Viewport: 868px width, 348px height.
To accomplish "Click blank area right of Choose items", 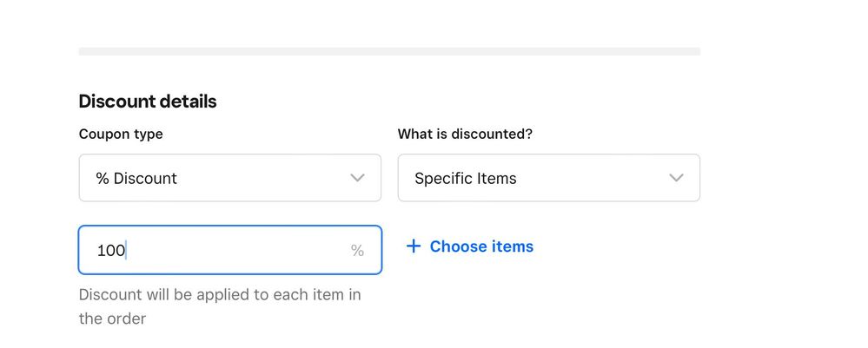I will point(626,246).
